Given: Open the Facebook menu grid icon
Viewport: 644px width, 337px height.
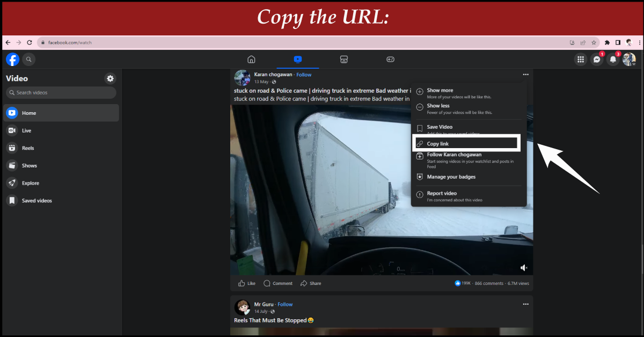Looking at the screenshot, I should 580,60.
